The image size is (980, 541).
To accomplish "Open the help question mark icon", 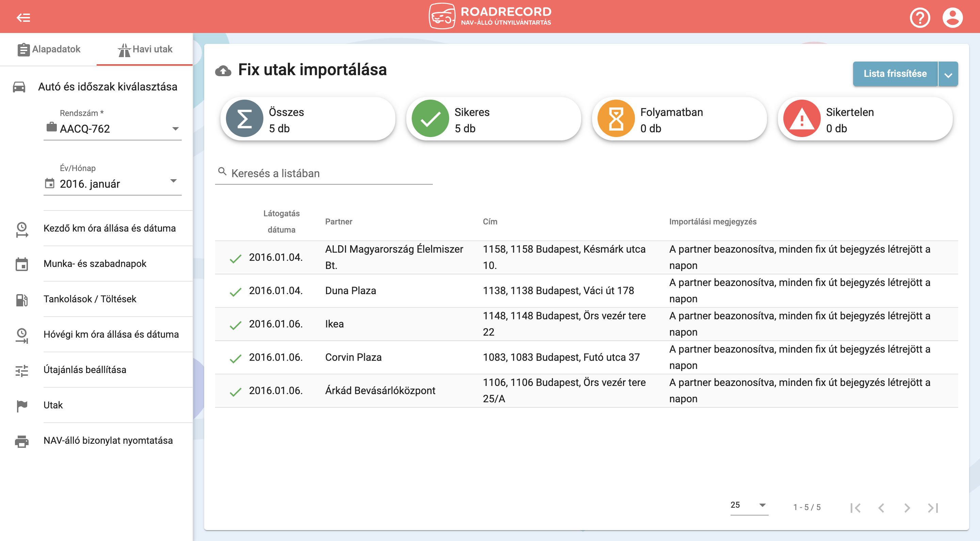I will tap(920, 17).
